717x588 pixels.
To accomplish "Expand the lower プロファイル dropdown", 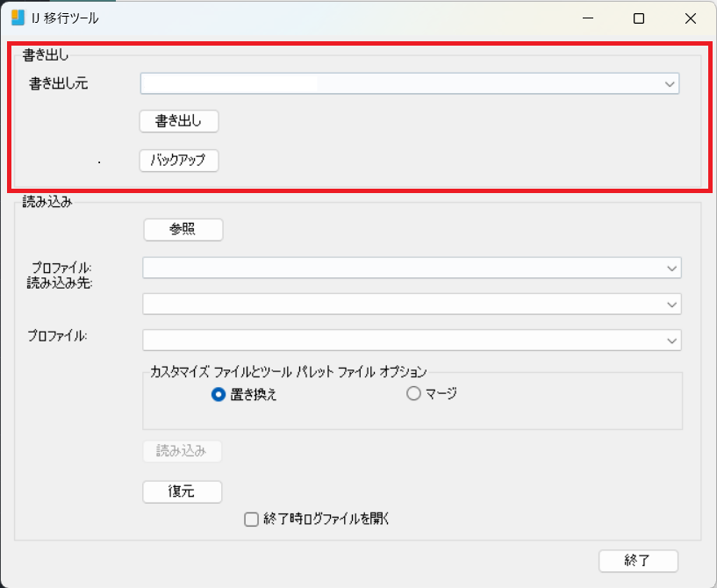I will point(672,340).
